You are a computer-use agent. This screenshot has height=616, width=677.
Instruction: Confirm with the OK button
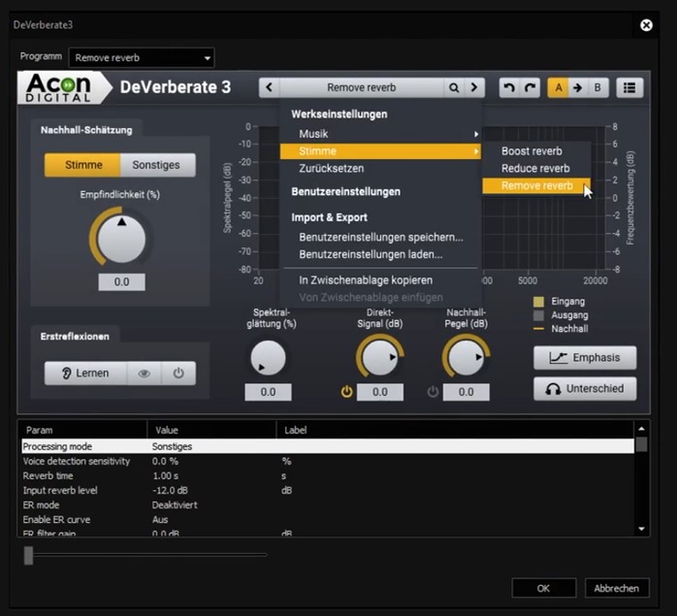click(x=543, y=589)
